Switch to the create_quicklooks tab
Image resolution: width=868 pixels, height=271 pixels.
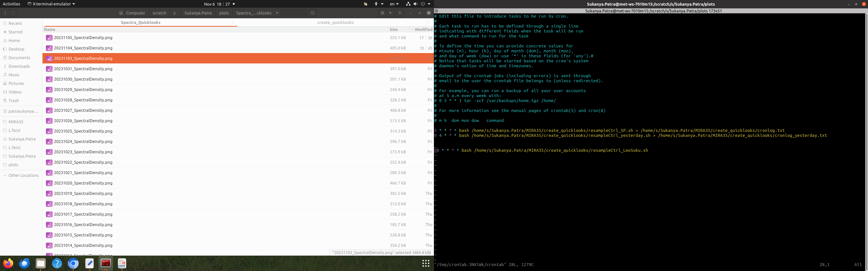point(335,23)
